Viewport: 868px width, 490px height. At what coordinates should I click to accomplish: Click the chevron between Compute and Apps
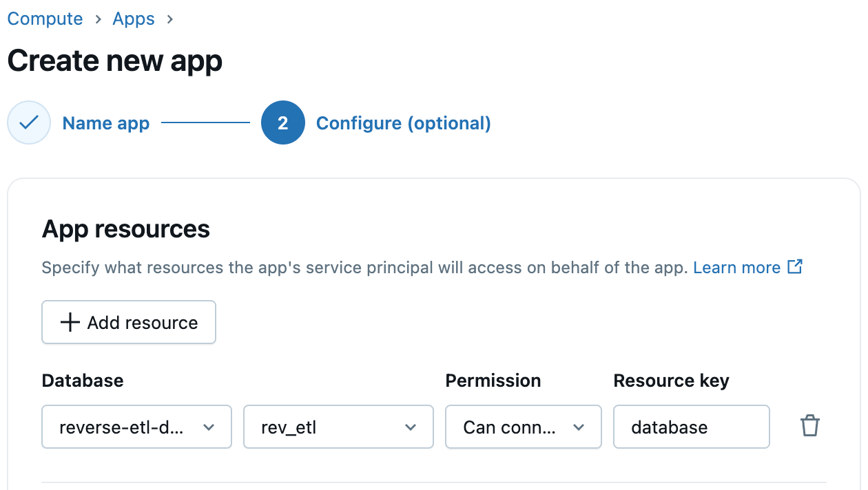click(x=98, y=19)
